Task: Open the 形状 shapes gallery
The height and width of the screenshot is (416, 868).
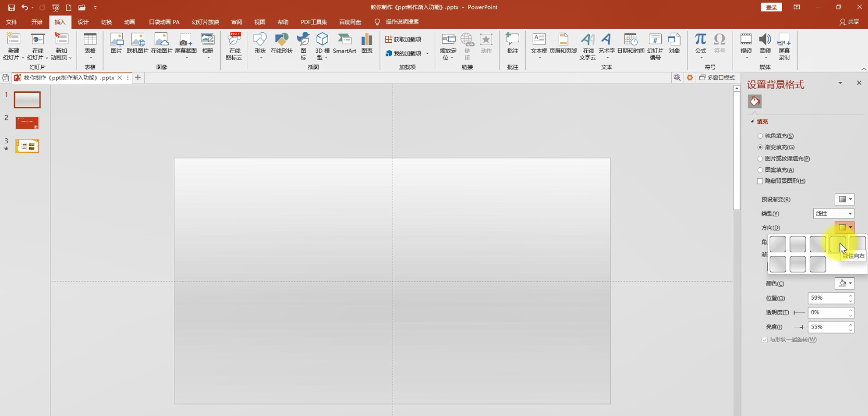Action: pos(260,46)
